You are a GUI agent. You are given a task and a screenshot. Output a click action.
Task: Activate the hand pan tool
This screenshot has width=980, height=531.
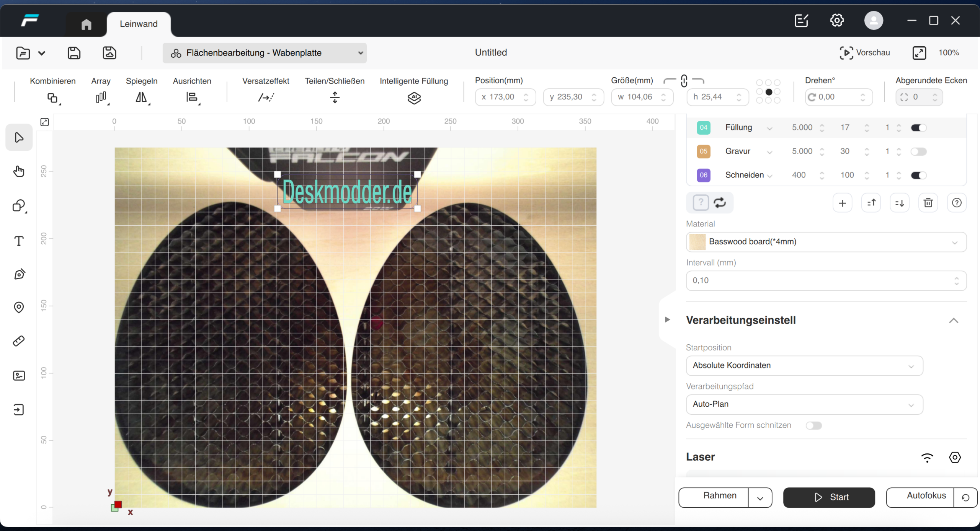click(19, 171)
